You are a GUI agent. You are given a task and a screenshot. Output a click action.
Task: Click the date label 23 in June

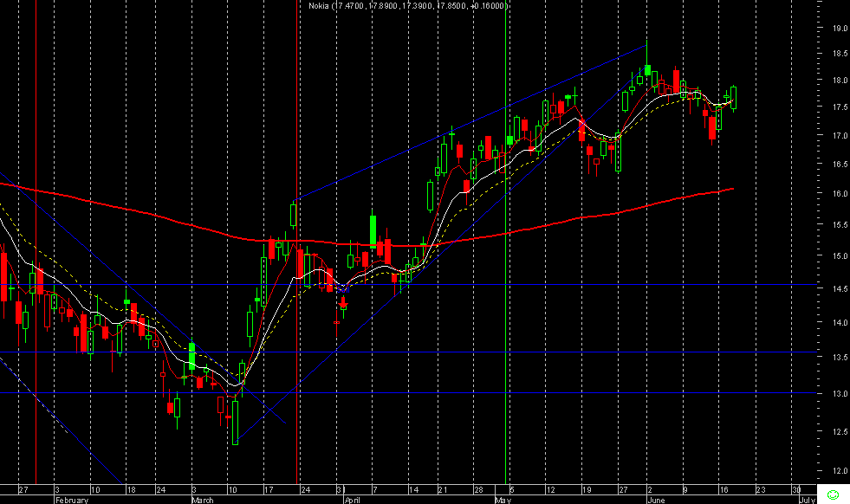(761, 490)
